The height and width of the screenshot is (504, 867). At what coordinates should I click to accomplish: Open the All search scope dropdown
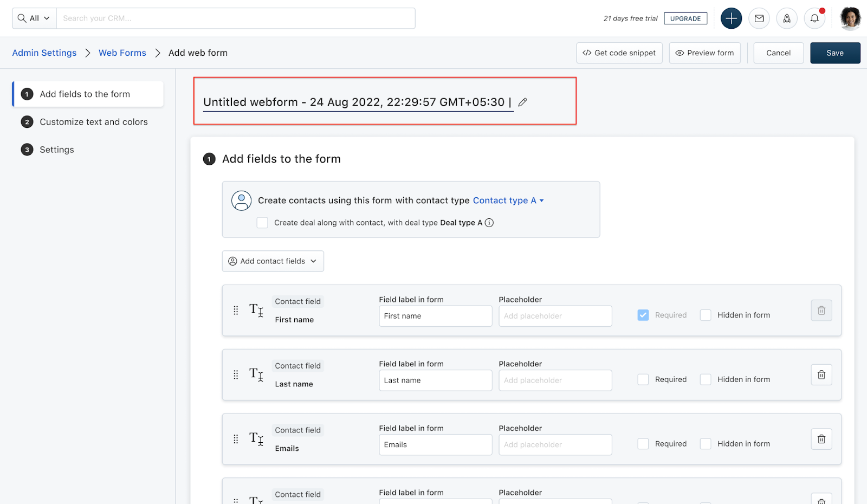pyautogui.click(x=34, y=18)
